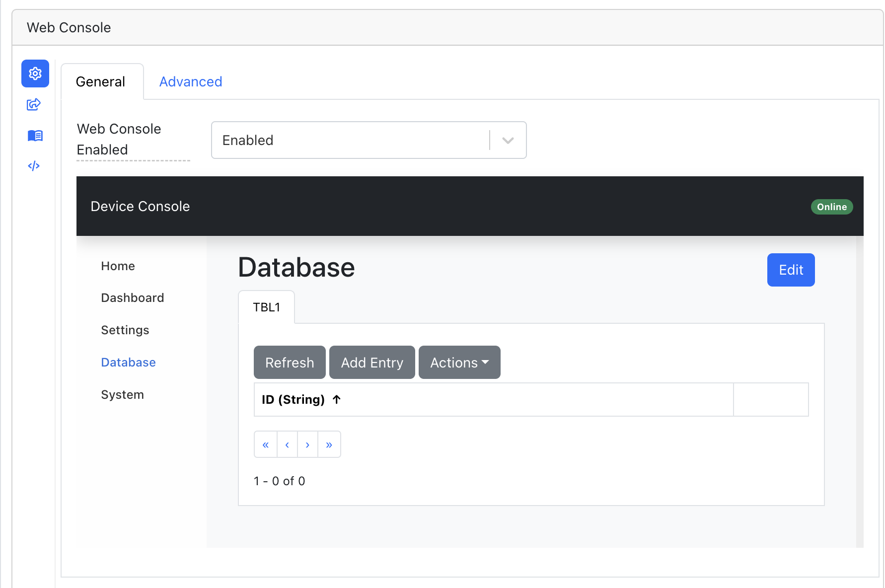This screenshot has width=885, height=588.
Task: Open the settings gear sidebar icon
Action: click(35, 73)
